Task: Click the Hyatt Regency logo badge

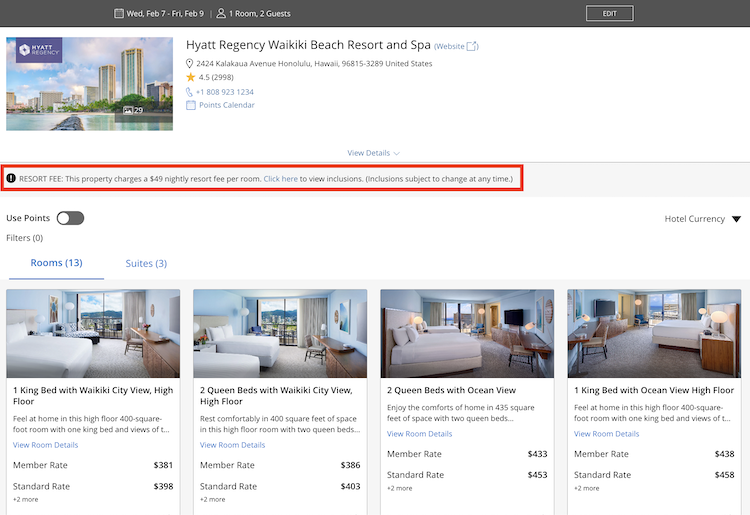Action: tap(39, 50)
